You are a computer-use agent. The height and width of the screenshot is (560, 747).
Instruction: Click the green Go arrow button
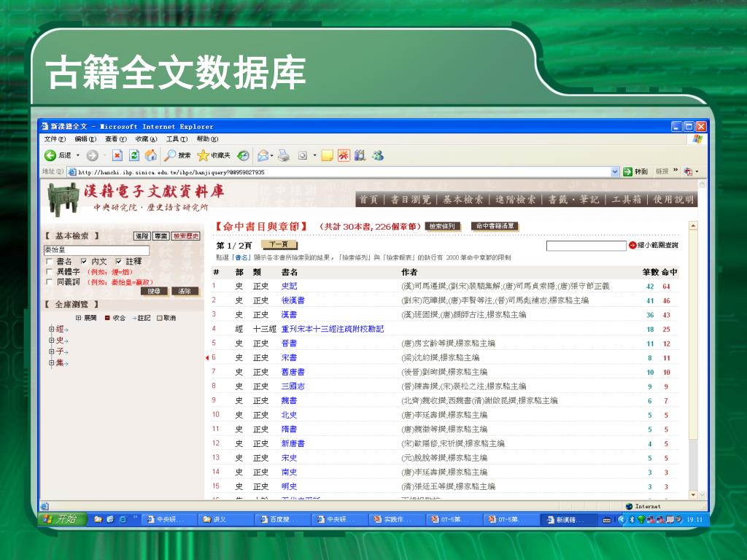628,172
